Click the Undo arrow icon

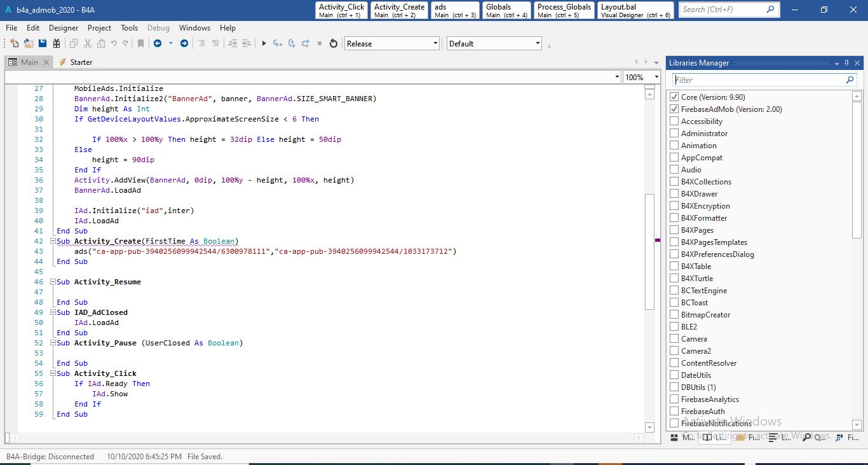point(114,43)
